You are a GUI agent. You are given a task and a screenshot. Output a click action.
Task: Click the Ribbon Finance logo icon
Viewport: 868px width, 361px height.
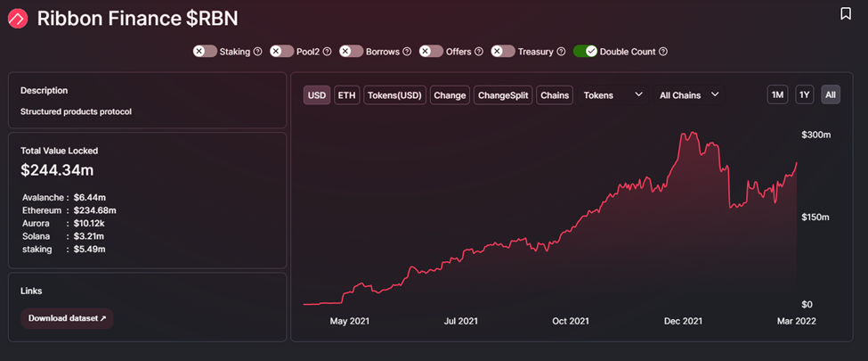click(x=18, y=18)
